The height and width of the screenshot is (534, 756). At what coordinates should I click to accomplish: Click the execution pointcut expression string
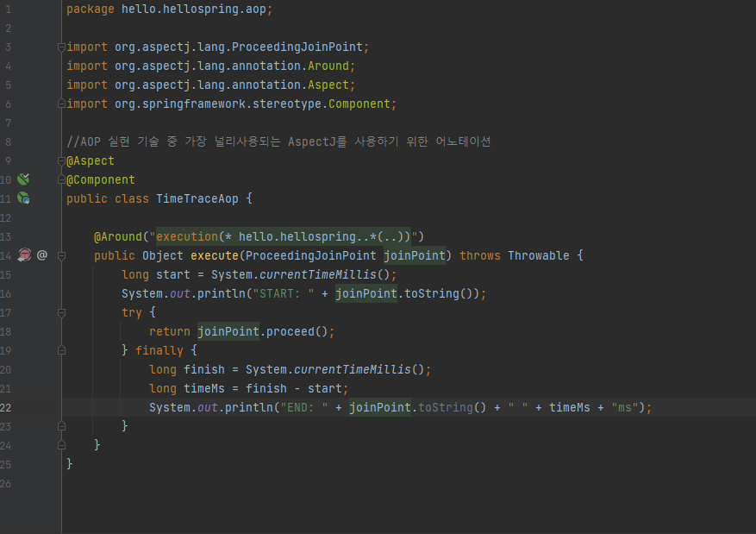pos(284,236)
